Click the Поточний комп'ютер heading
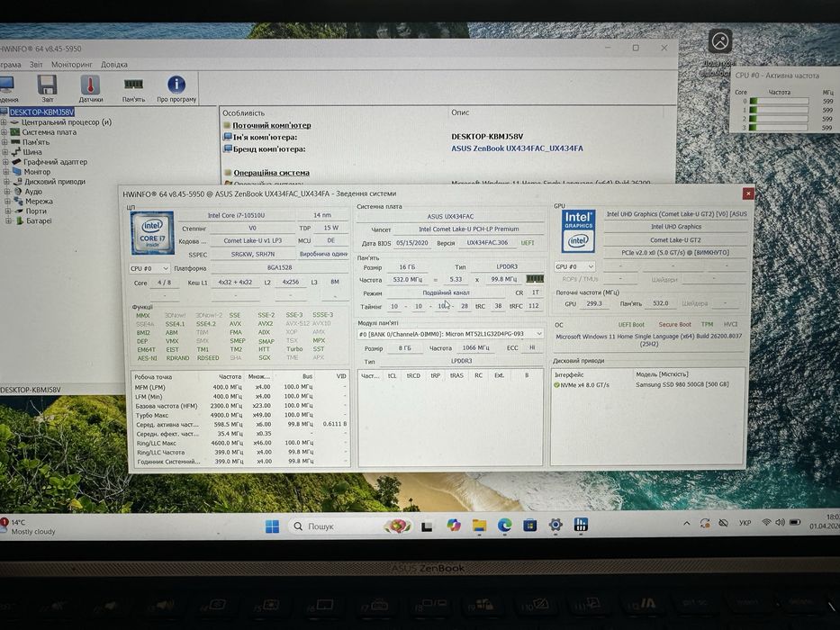 tap(272, 125)
